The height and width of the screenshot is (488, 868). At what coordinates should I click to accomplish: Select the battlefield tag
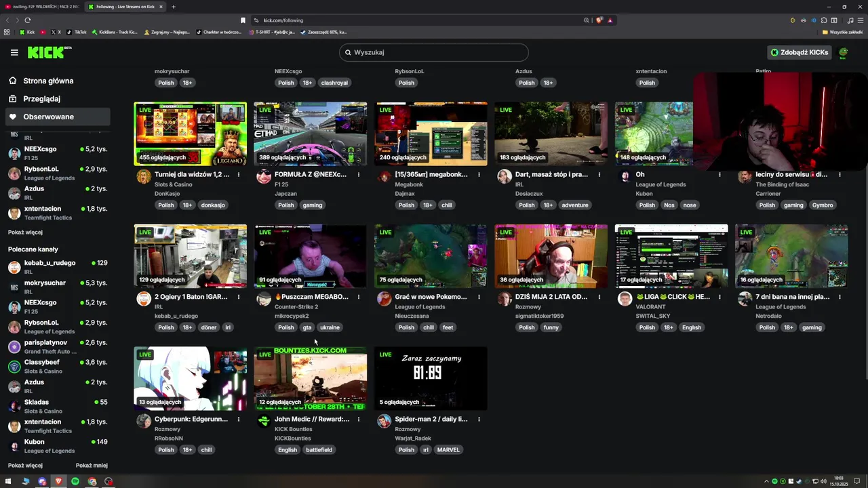click(319, 450)
